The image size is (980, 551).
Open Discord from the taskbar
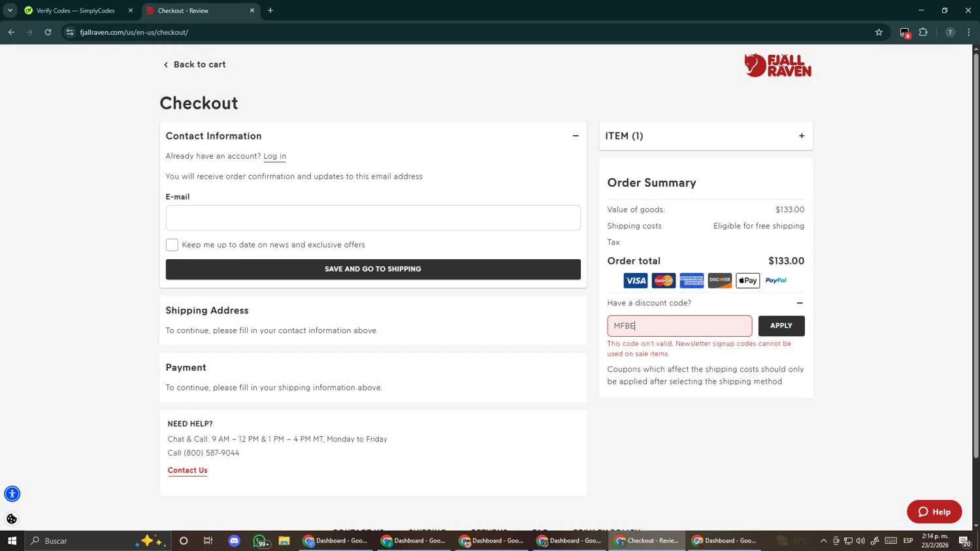235,541
